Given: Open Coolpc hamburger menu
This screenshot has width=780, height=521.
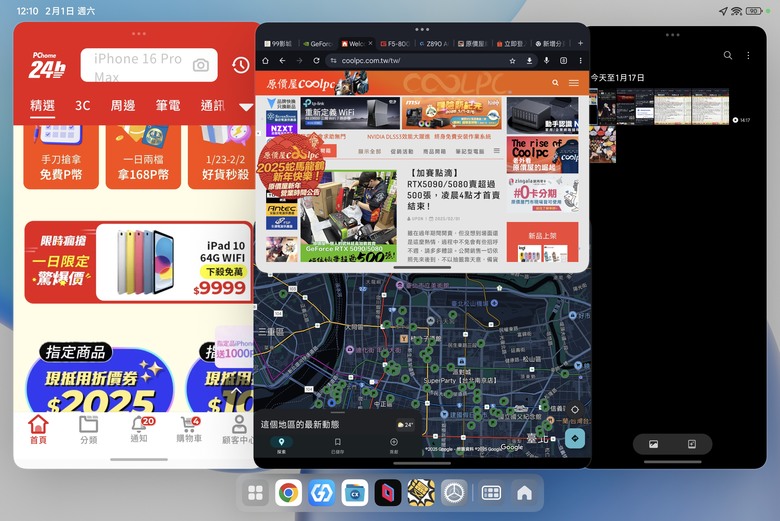Looking at the screenshot, I should click(x=574, y=83).
